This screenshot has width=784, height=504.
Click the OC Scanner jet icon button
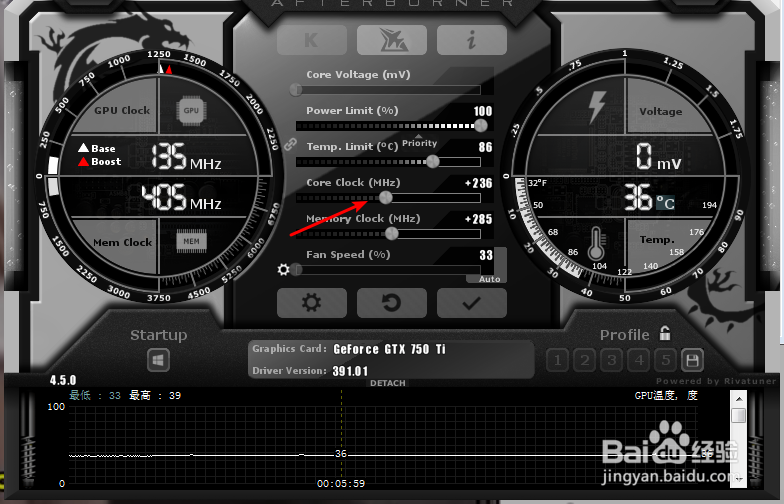click(x=392, y=40)
